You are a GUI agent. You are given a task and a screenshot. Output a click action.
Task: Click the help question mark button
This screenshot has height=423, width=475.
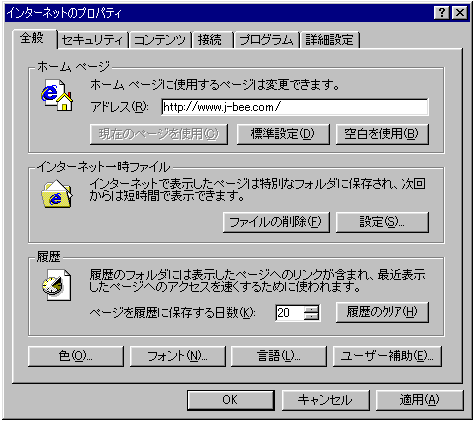[x=442, y=13]
